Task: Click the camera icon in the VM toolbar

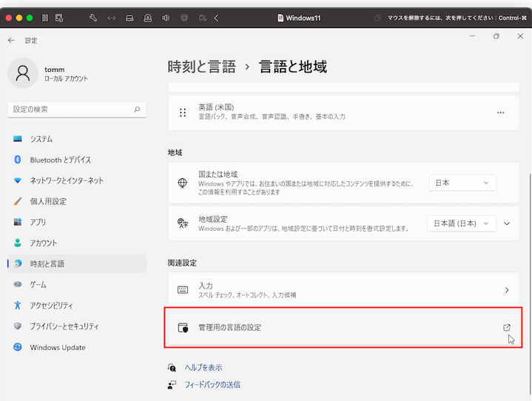Action: (x=148, y=18)
